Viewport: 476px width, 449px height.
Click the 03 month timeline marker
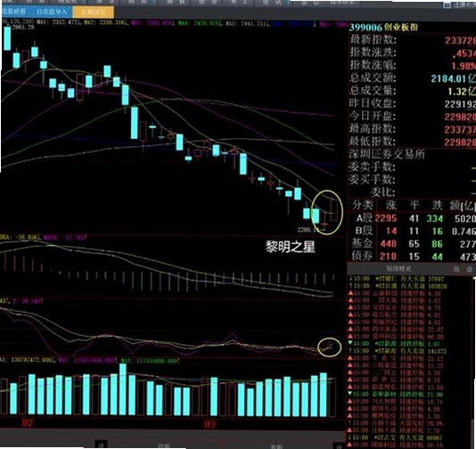pyautogui.click(x=209, y=424)
